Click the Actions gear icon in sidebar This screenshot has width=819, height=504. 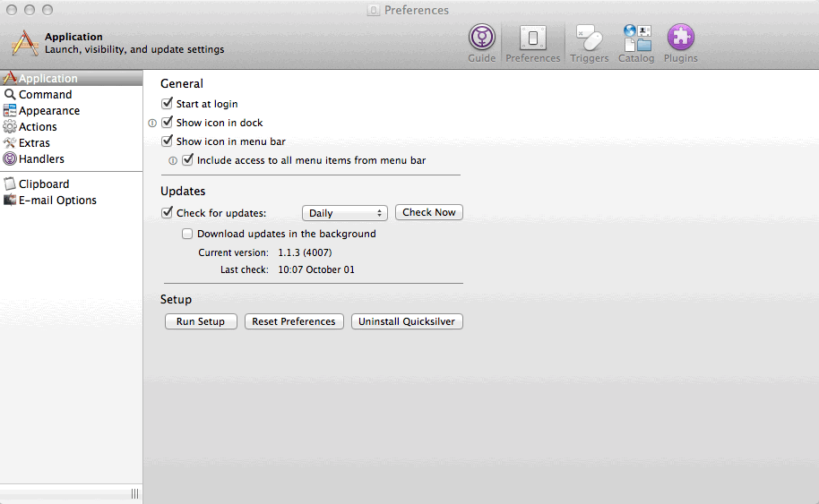click(9, 127)
